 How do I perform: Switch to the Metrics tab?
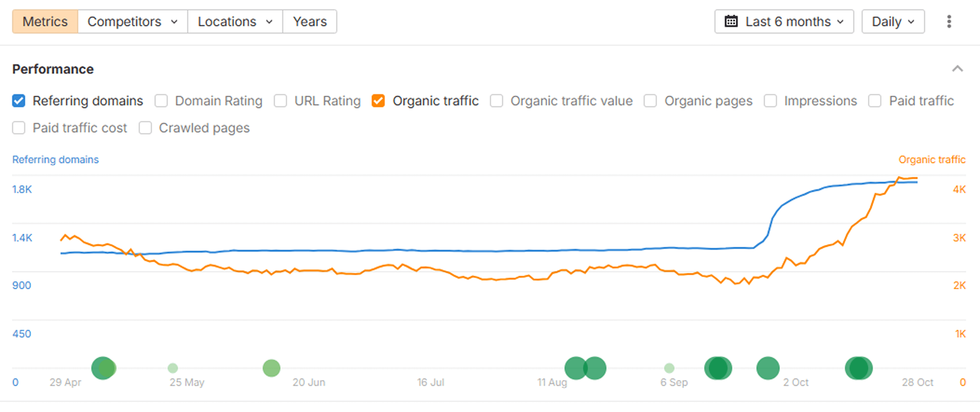coord(45,22)
